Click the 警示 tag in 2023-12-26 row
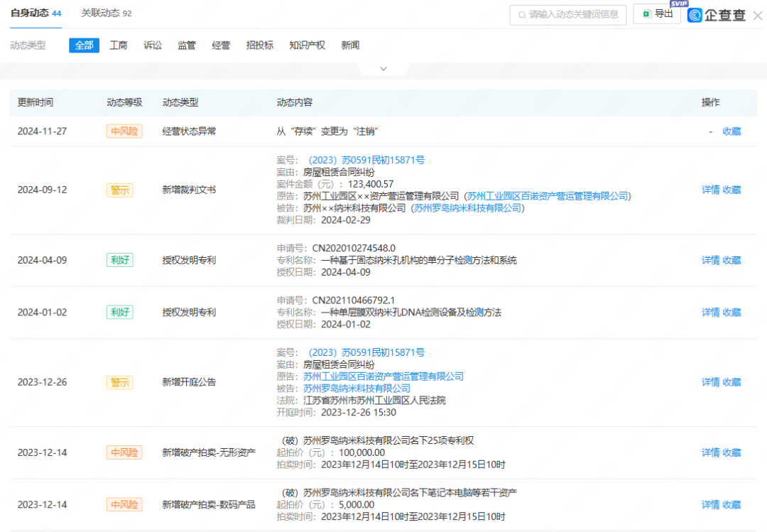Image resolution: width=767 pixels, height=532 pixels. pyautogui.click(x=120, y=382)
